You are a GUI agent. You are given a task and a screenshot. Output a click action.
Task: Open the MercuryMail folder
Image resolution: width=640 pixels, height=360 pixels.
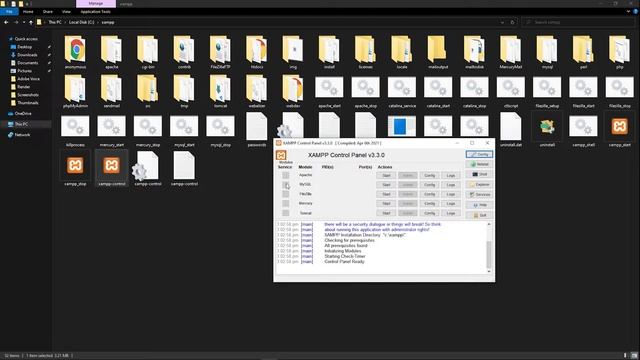(511, 52)
